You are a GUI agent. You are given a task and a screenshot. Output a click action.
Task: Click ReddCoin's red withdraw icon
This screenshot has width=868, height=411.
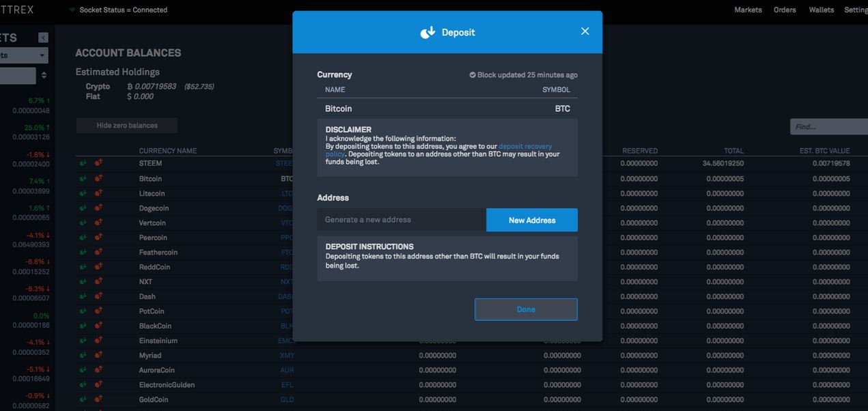click(98, 267)
